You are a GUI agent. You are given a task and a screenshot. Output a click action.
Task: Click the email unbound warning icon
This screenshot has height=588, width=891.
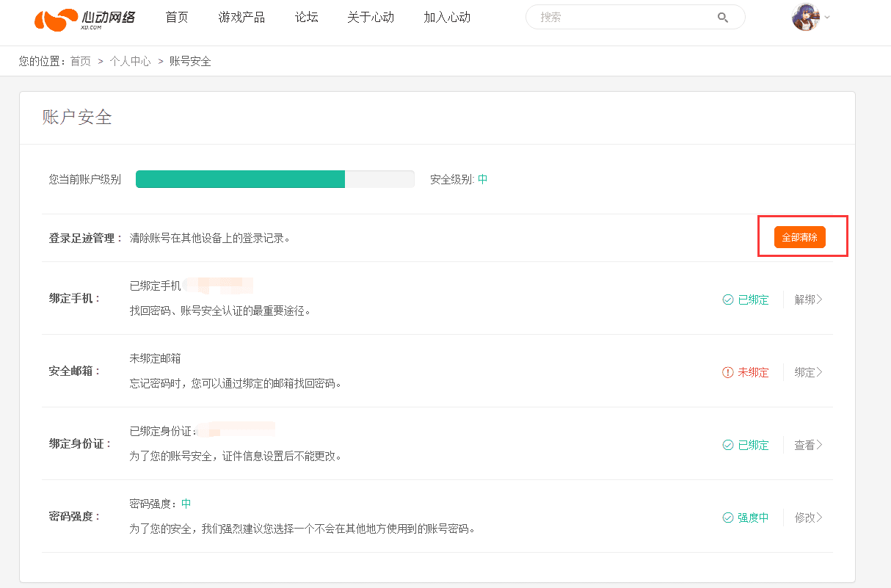point(728,372)
